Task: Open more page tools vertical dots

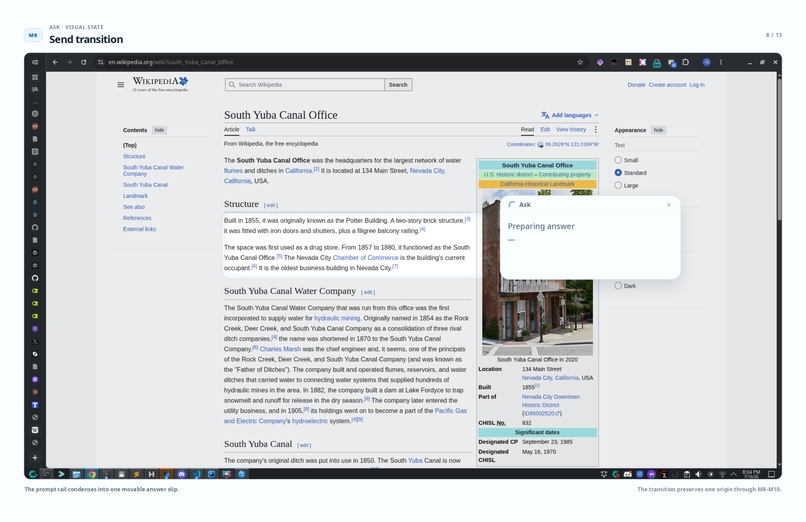Action: point(596,129)
